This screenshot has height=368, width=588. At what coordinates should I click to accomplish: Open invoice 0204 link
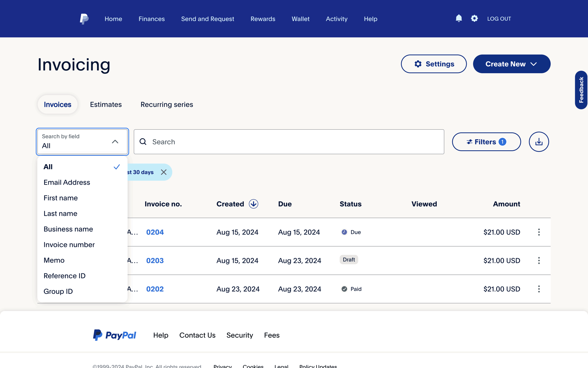(x=155, y=232)
